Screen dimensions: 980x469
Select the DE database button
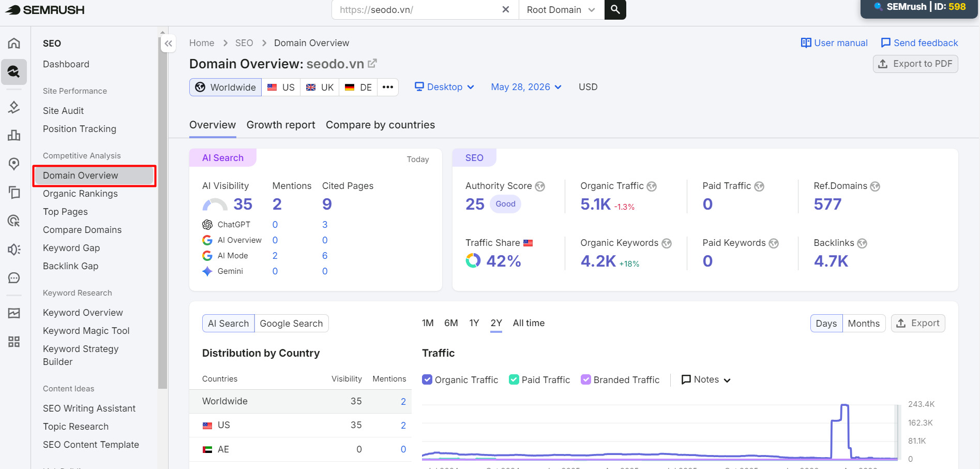pos(358,87)
